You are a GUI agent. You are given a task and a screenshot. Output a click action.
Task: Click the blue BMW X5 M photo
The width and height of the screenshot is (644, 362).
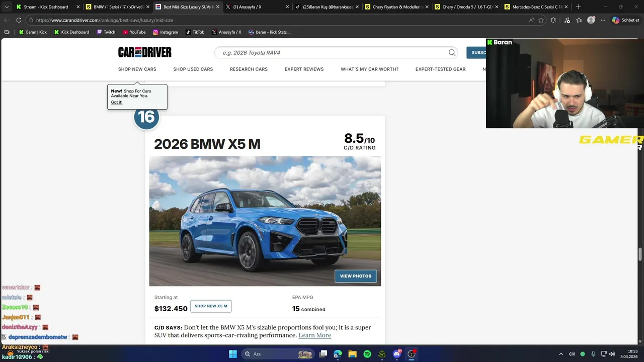265,221
